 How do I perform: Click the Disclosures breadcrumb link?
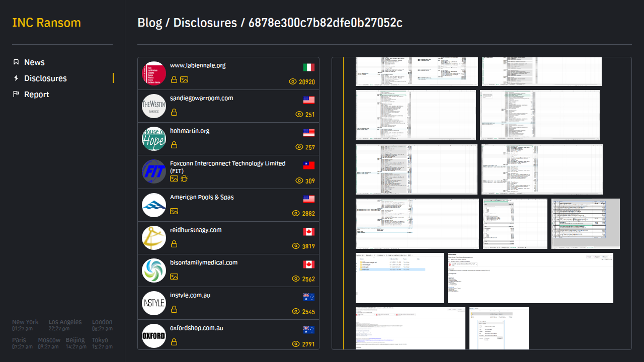point(205,23)
